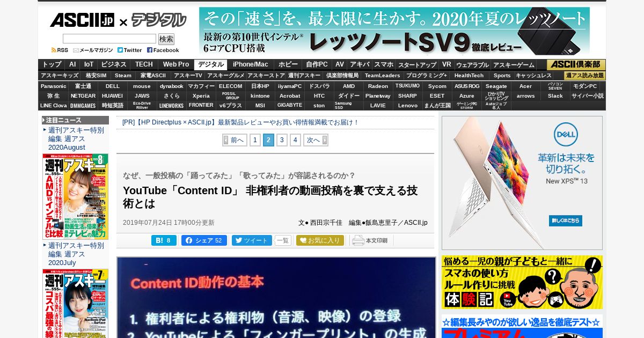This screenshot has width=644, height=338.
Task: Go to page 1 of the article
Action: 255,140
